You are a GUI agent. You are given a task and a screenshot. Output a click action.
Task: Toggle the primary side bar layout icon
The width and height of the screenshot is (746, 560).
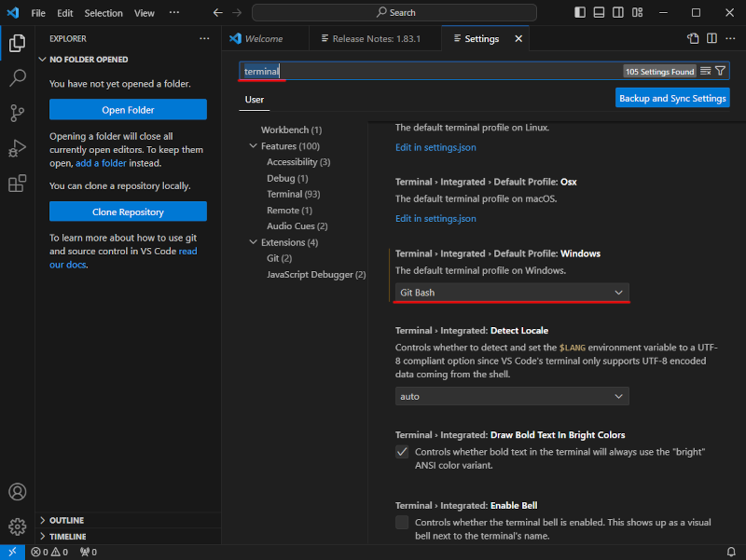[x=580, y=12]
